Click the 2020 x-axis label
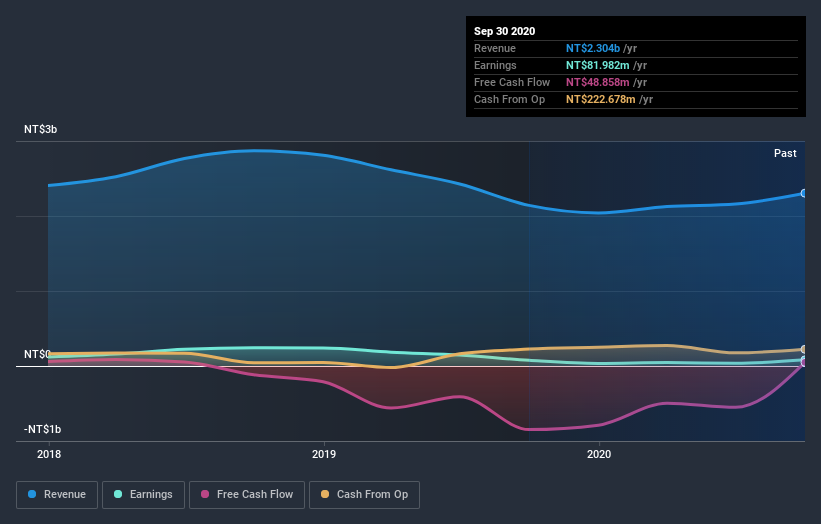821x524 pixels. coord(599,454)
